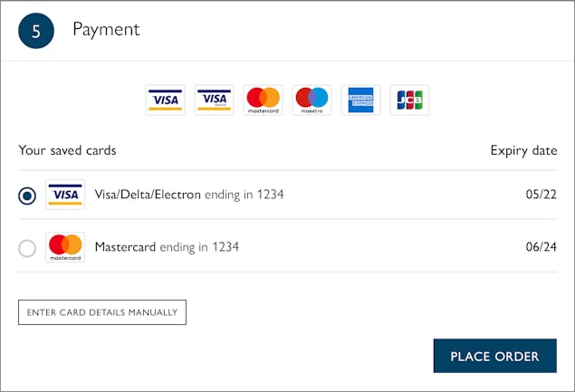
Task: Click the Visa Electron logo in accepted cards
Action: [x=215, y=100]
